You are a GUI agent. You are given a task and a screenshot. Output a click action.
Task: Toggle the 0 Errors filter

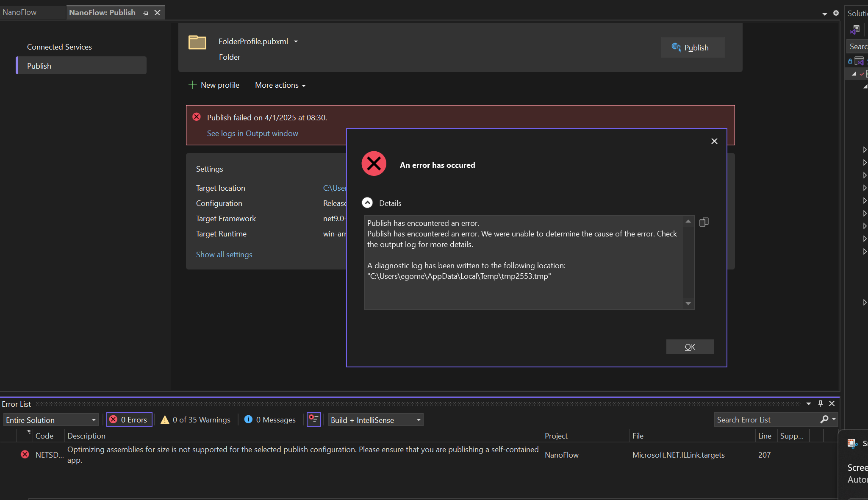pos(129,420)
